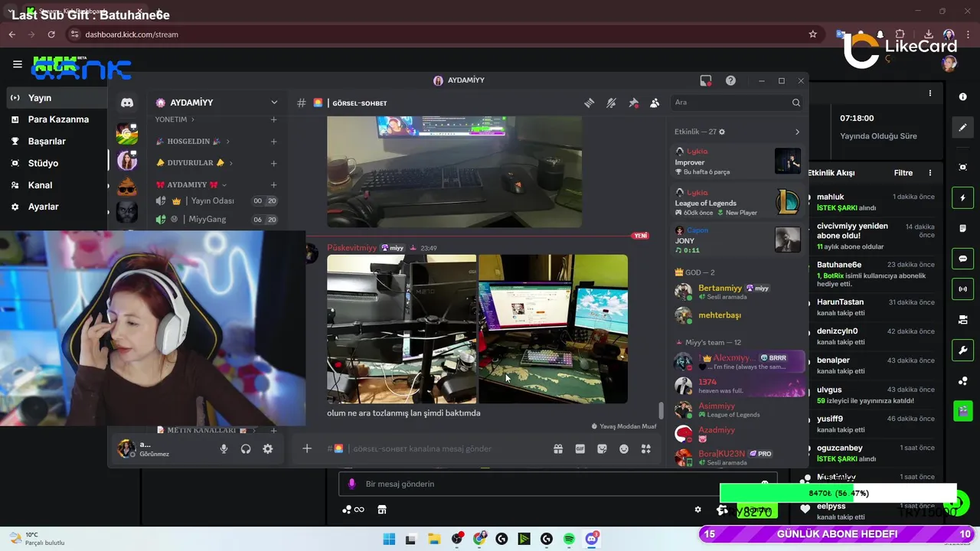Viewport: 980px width, 551px height.
Task: Expand the DUYURULAR category
Action: 193,163
